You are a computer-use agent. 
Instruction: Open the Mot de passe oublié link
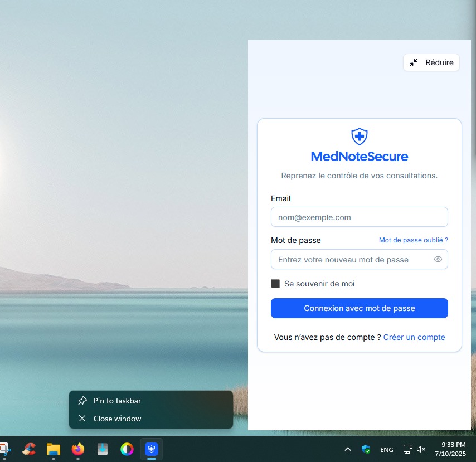click(x=413, y=240)
